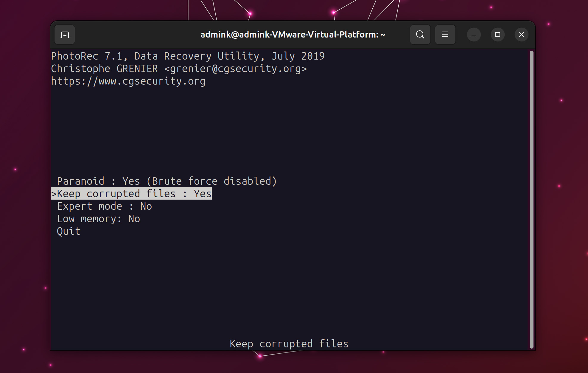
Task: Click the grenier@cgsecurity.org email address
Action: point(235,69)
